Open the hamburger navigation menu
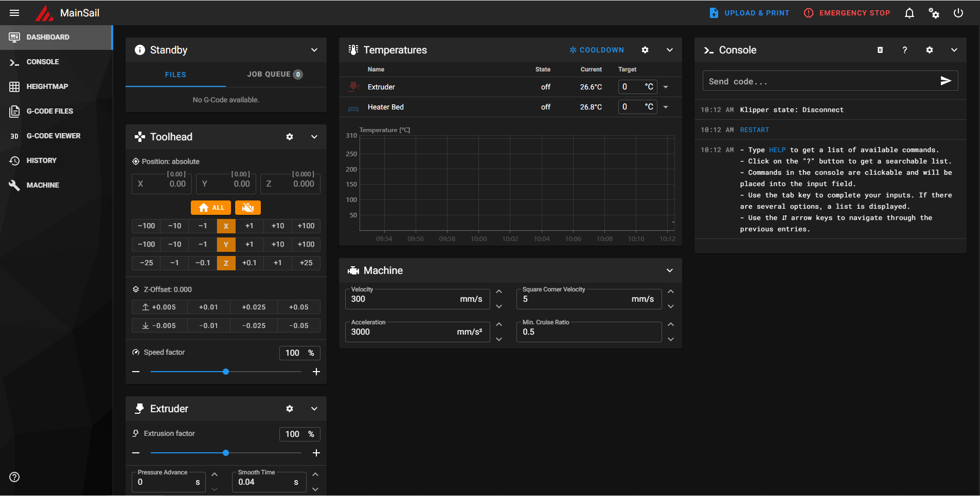This screenshot has width=980, height=496. tap(14, 13)
